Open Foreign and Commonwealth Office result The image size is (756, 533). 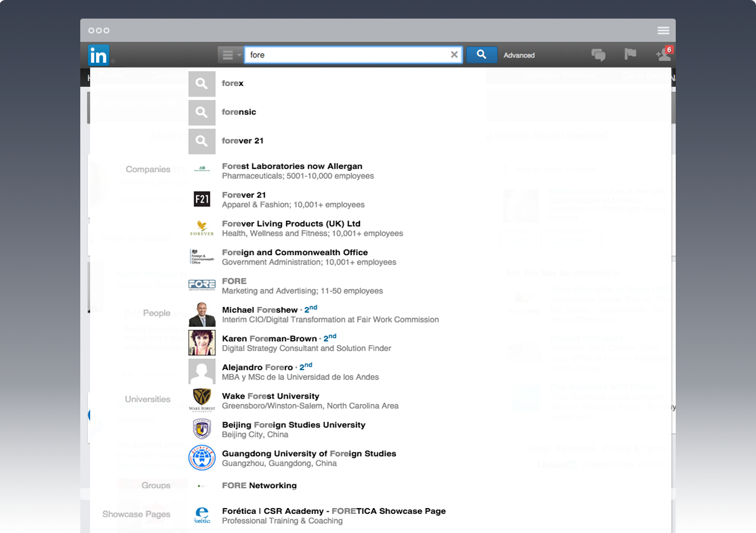[295, 252]
